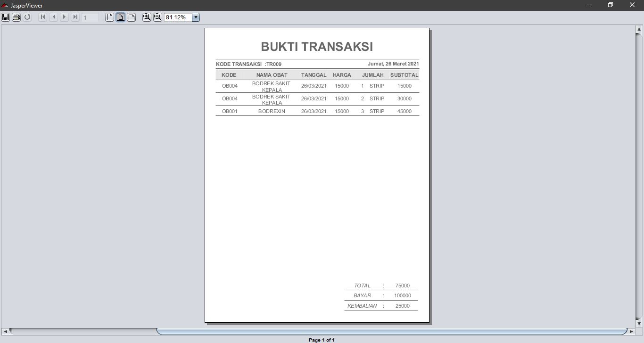Open the zoom percentage dropdown

[195, 17]
